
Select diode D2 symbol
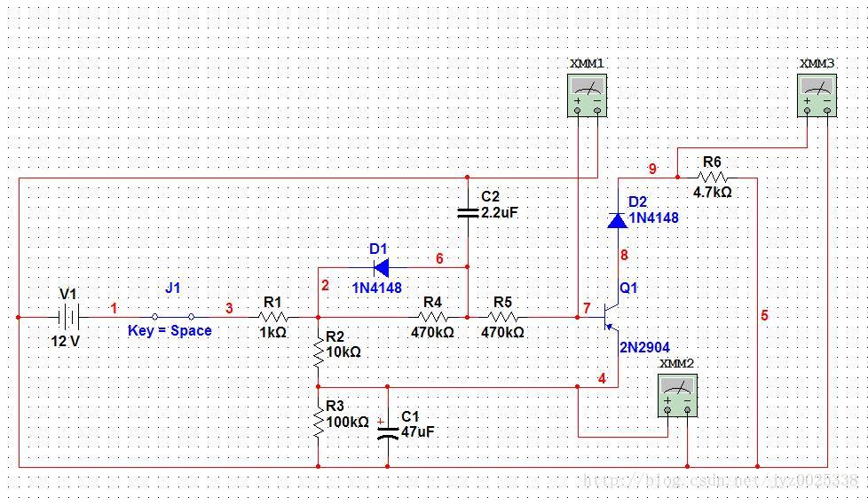click(618, 220)
